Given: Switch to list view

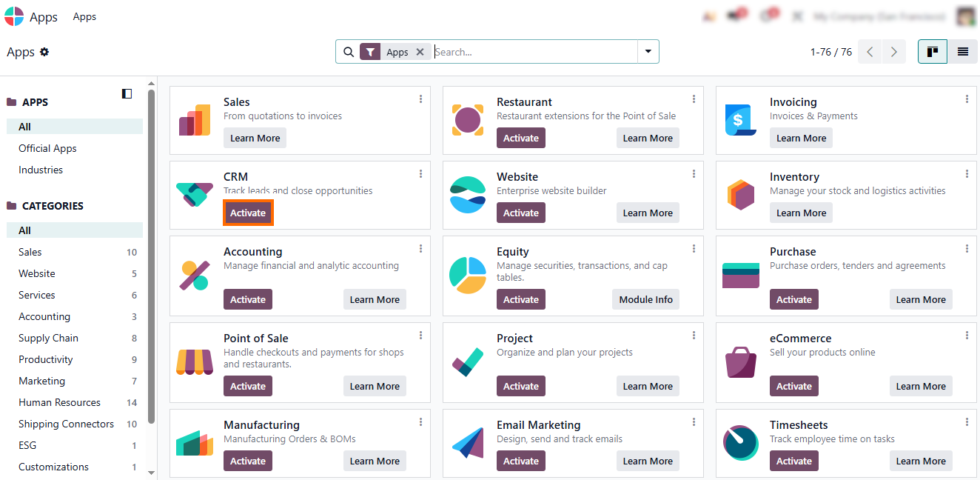Looking at the screenshot, I should (963, 52).
